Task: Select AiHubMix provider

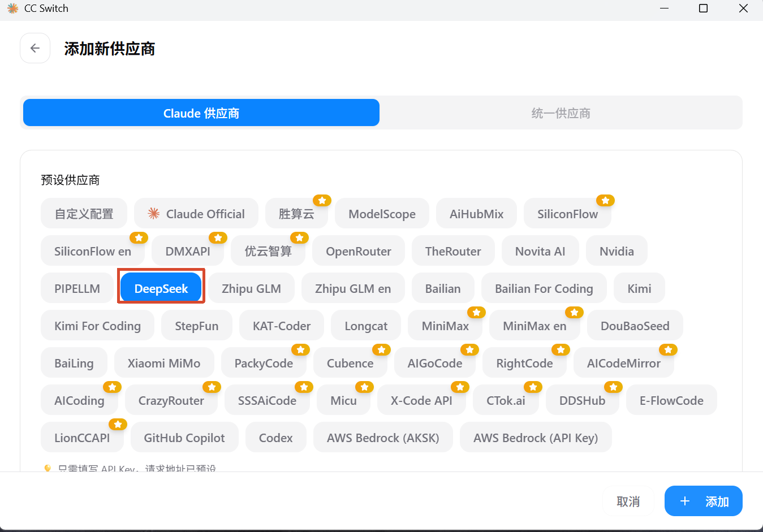Action: pyautogui.click(x=476, y=214)
